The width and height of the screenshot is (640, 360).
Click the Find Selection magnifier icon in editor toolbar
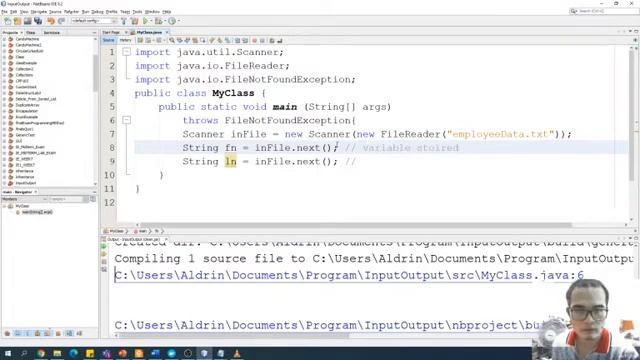tap(172, 40)
